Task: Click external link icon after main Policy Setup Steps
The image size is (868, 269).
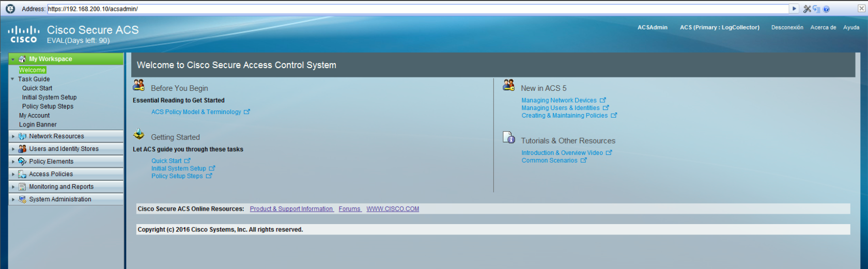Action: pyautogui.click(x=209, y=176)
